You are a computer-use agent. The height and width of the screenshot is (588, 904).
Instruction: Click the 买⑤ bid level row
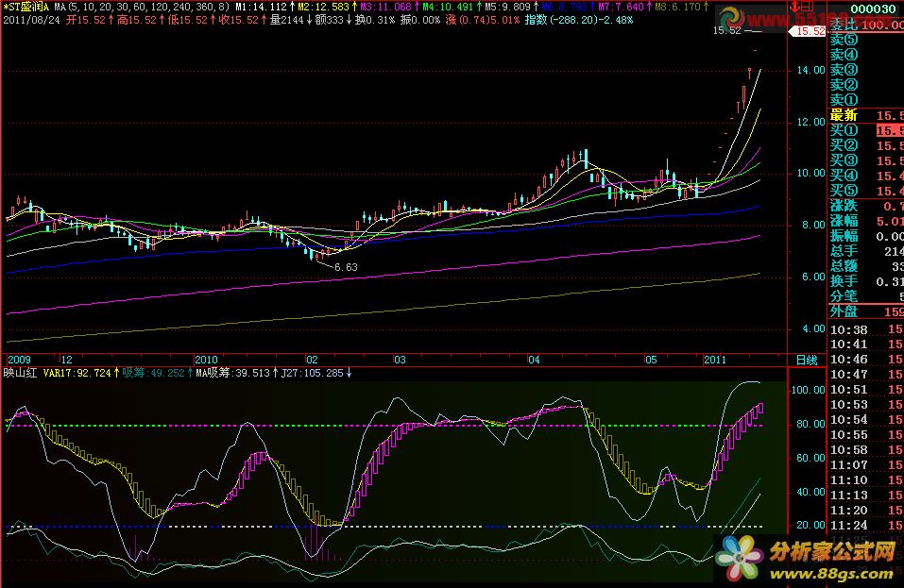click(x=866, y=190)
